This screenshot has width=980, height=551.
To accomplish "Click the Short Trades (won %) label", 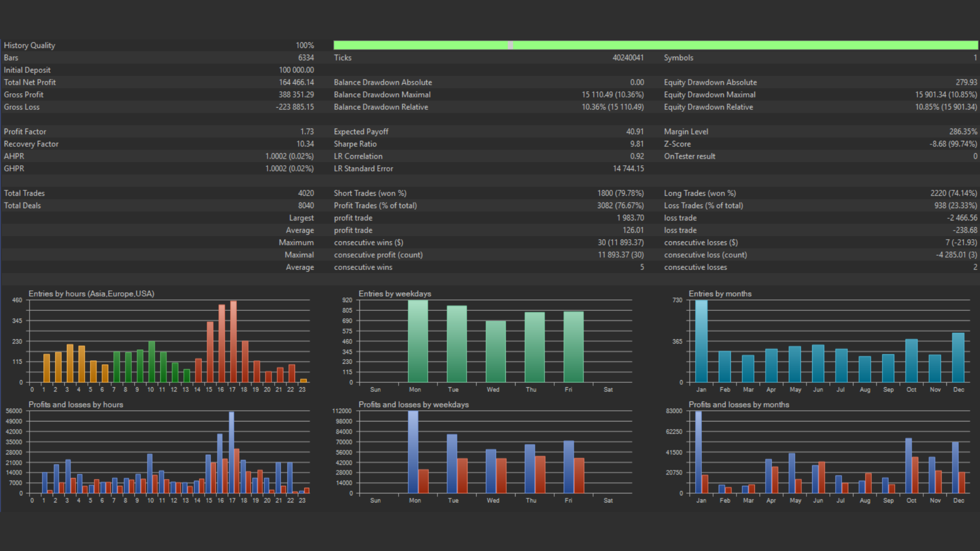I will (x=370, y=193).
